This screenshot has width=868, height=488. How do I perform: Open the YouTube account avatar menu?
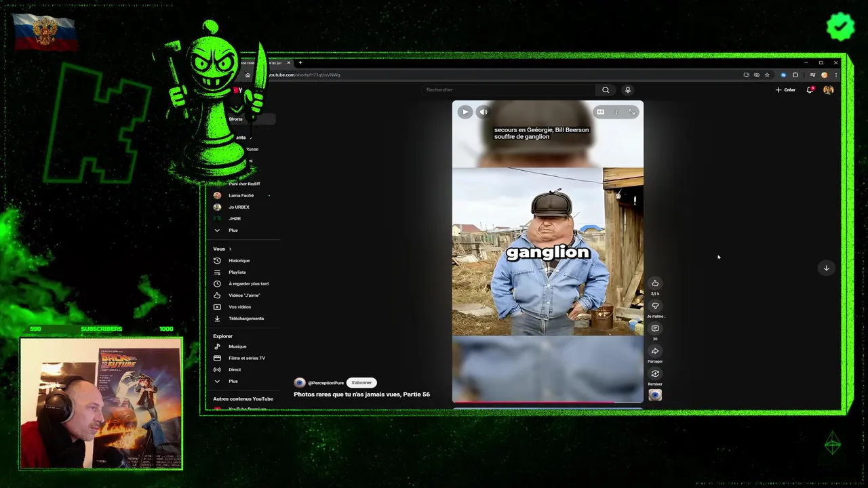[x=828, y=89]
